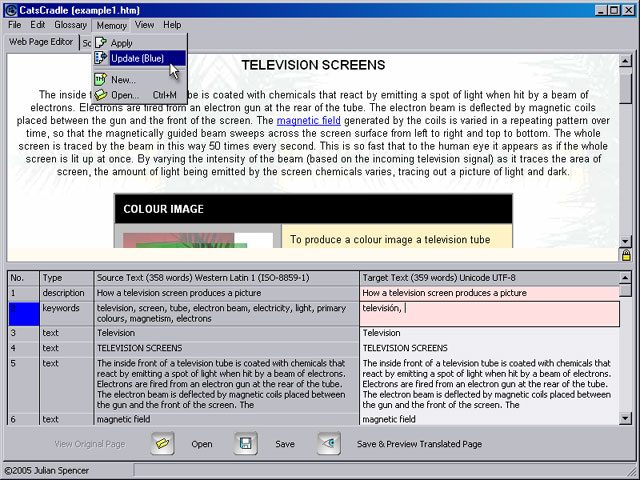Click the web page preview scroll down arrow
Viewport: 640px width, 480px height.
click(625, 241)
